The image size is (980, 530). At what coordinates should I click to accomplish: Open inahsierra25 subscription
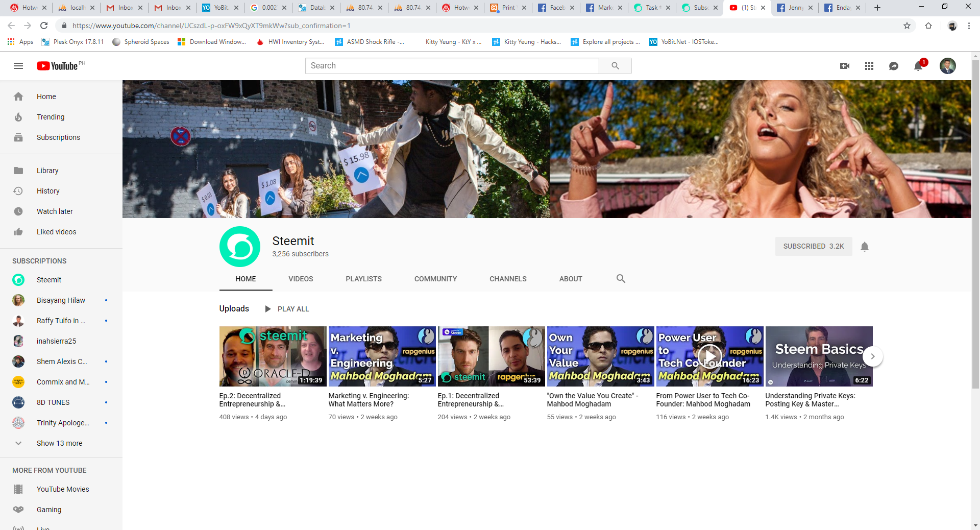click(x=61, y=341)
